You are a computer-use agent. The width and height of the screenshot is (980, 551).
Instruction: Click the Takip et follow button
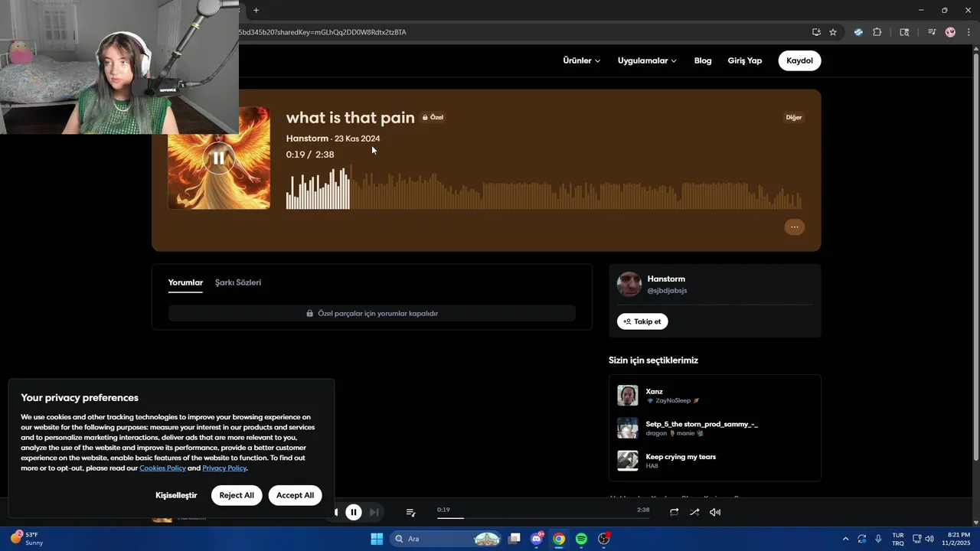(642, 321)
